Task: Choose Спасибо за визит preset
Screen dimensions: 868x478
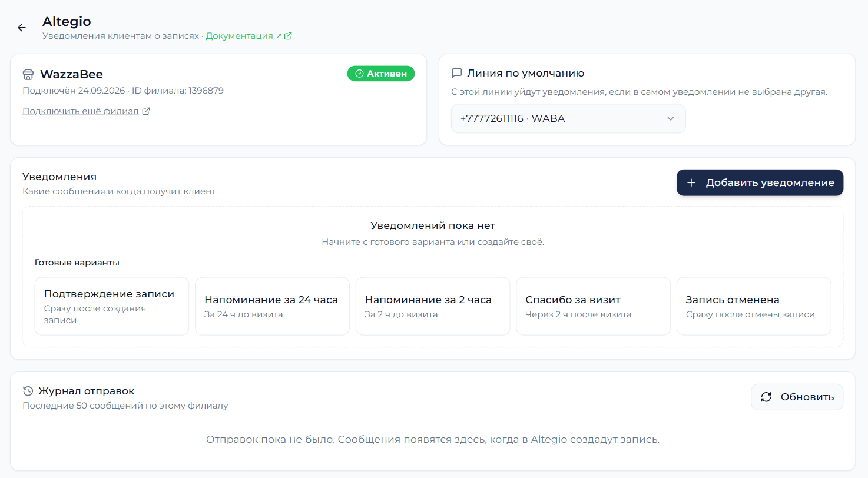Action: 593,306
